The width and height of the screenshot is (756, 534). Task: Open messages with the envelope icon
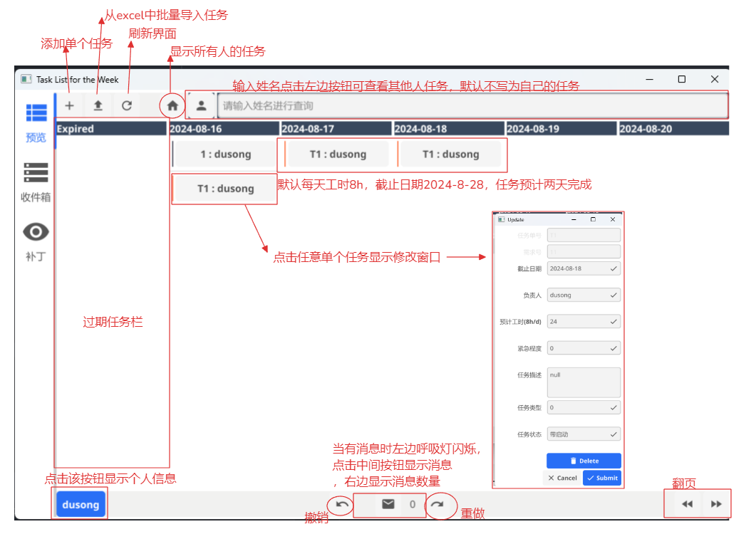pyautogui.click(x=388, y=504)
